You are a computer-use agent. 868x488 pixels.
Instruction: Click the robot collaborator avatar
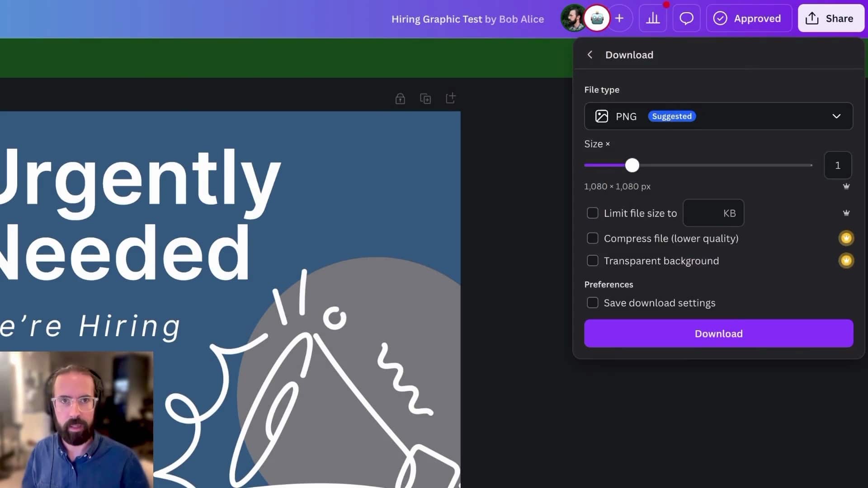tap(597, 19)
